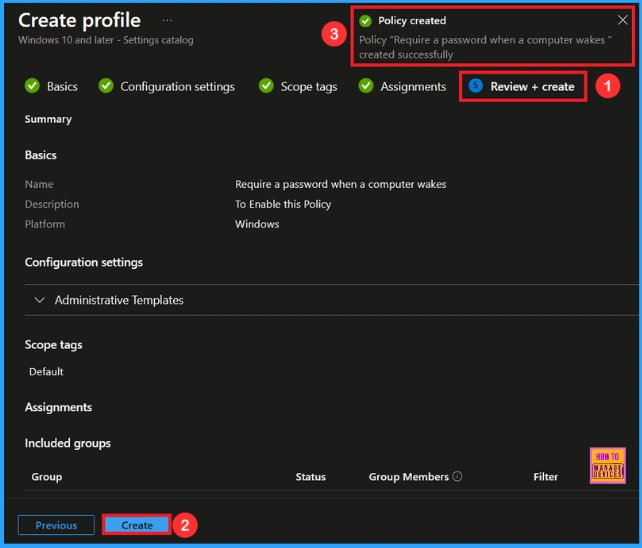This screenshot has width=642, height=548.
Task: Click the green checkmark beside Assignments
Action: click(366, 86)
